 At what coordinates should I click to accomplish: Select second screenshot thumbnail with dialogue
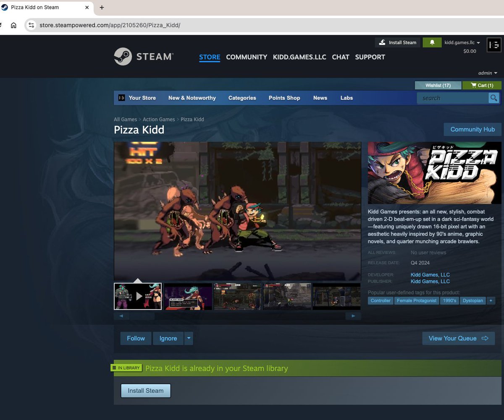coord(188,296)
